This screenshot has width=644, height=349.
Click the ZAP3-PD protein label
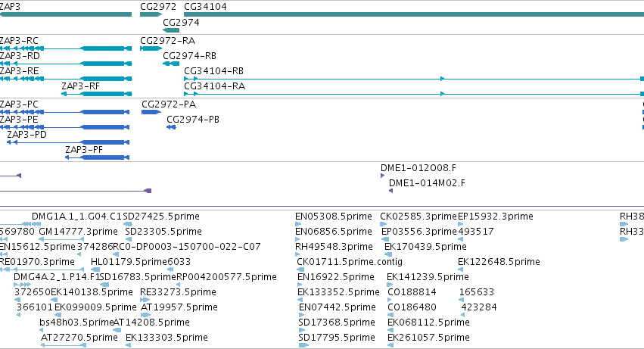26,135
